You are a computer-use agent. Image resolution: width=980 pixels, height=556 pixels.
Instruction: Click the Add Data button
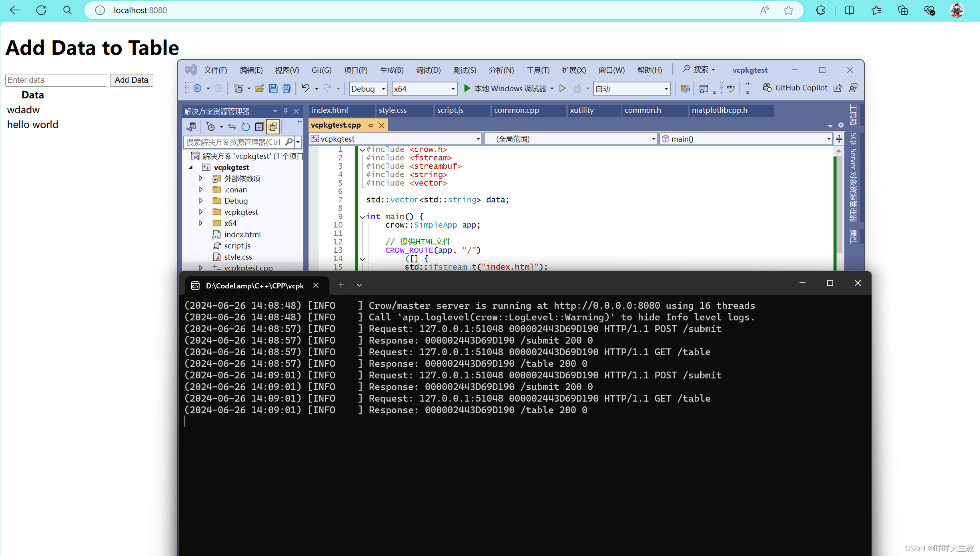[131, 80]
